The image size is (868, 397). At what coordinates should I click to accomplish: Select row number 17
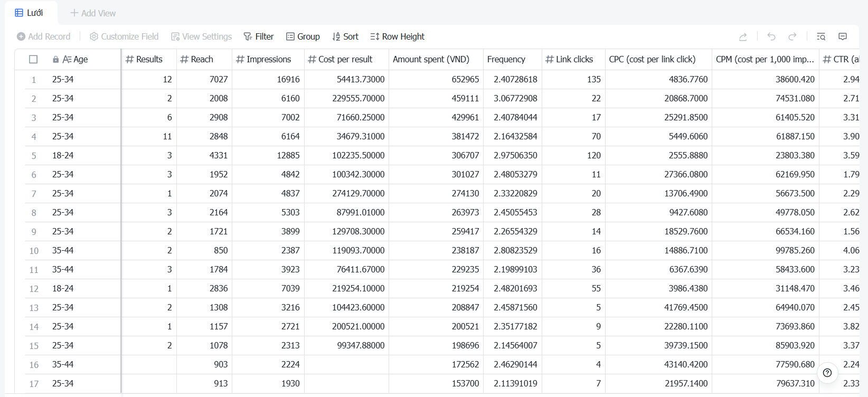[x=34, y=384]
